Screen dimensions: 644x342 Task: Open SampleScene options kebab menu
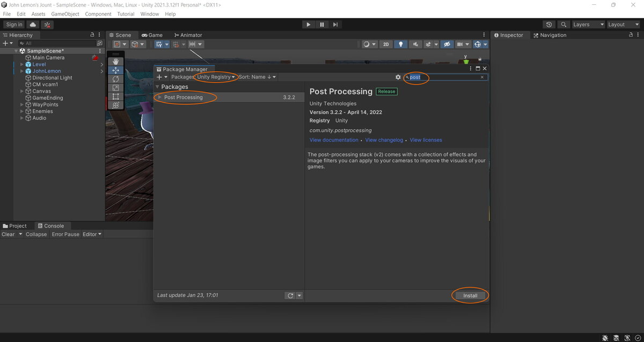(100, 51)
